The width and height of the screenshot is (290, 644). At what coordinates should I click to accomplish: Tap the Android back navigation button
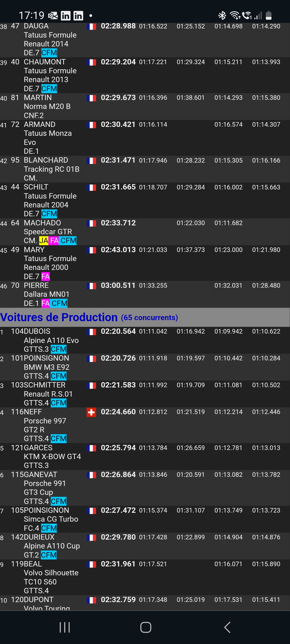click(227, 627)
